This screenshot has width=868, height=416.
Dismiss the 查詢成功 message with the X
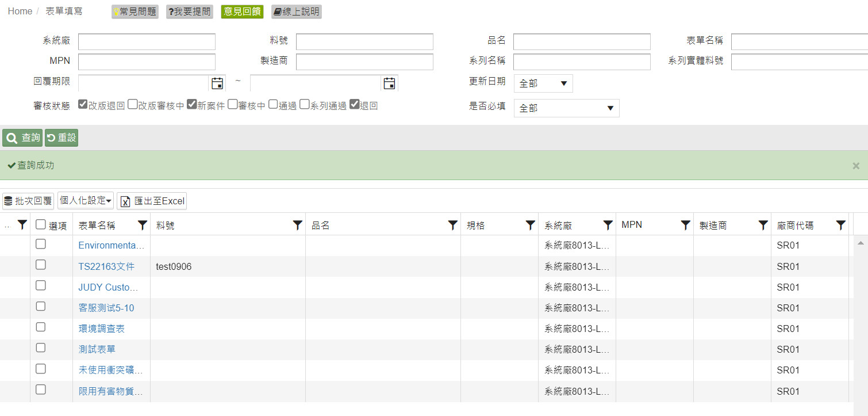click(856, 166)
